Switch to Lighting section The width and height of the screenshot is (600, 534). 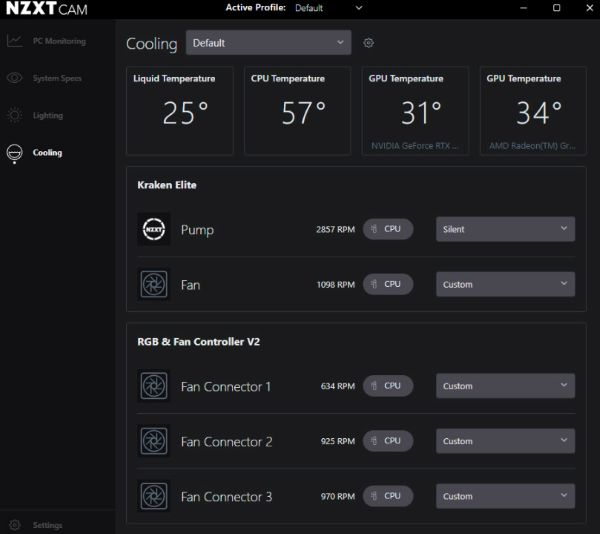tap(48, 116)
